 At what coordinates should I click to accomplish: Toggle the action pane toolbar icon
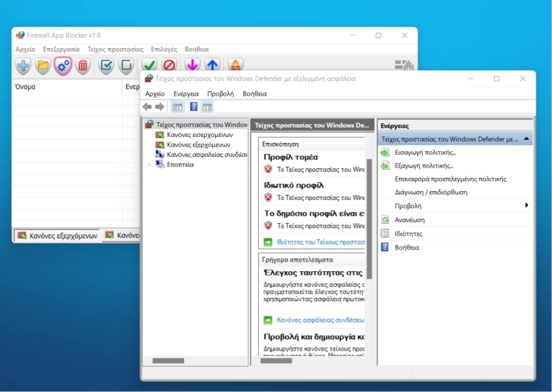207,107
